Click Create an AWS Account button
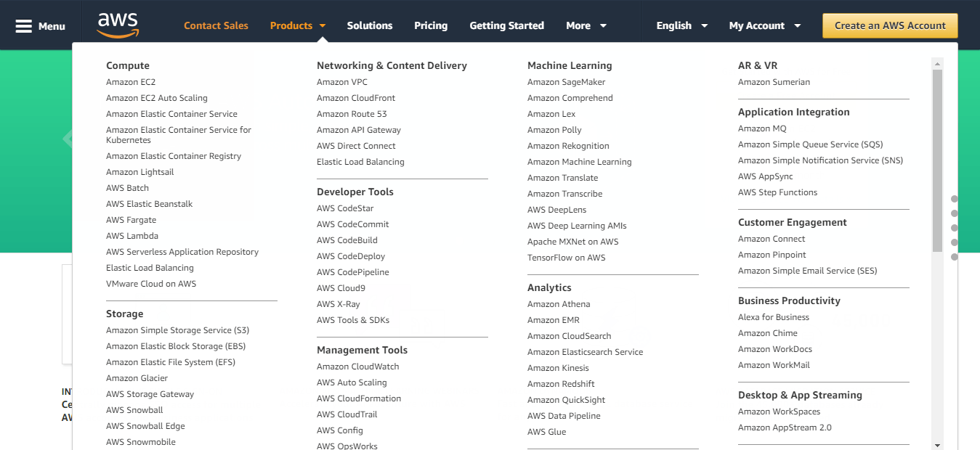The image size is (980, 450). coord(890,25)
